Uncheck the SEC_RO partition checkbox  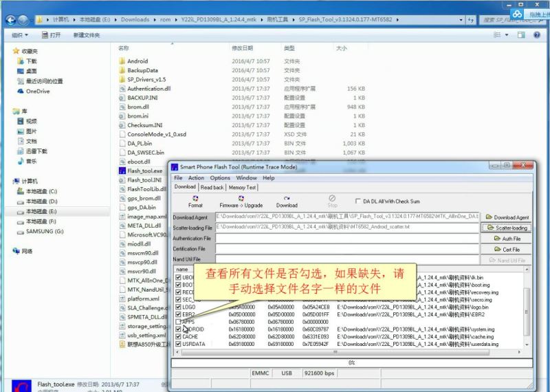178,300
